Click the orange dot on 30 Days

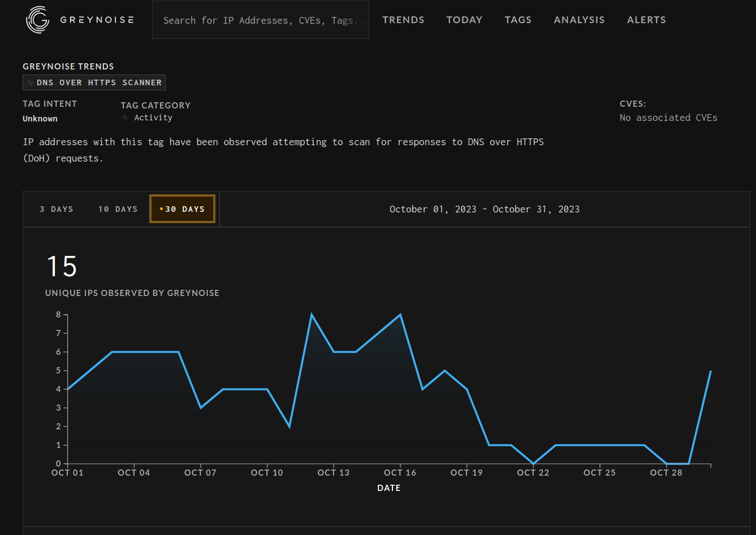(161, 209)
